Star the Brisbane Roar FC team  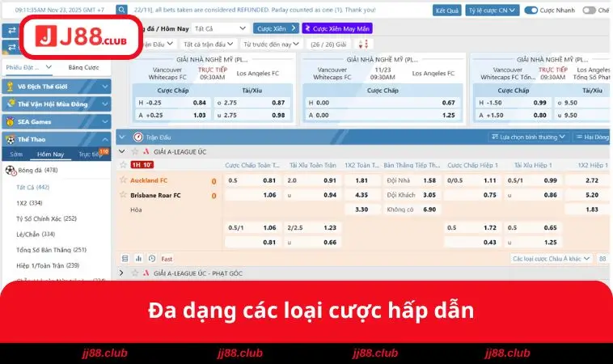[x=123, y=195]
